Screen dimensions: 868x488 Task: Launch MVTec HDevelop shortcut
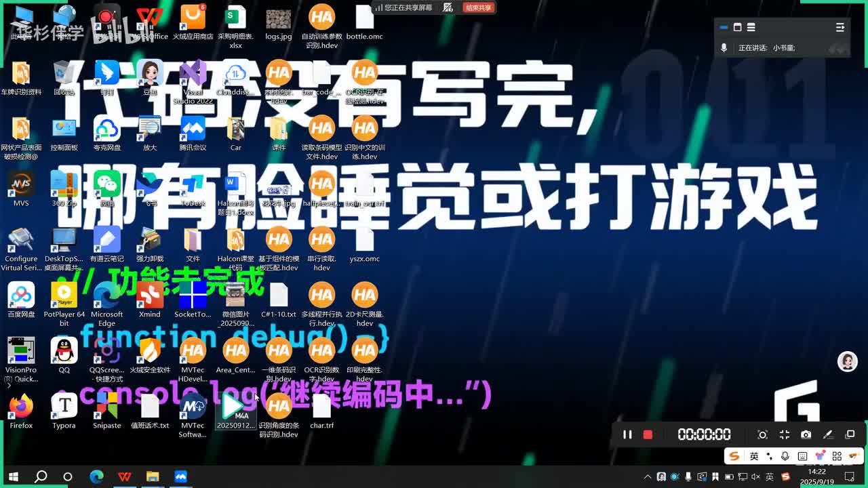tap(193, 361)
